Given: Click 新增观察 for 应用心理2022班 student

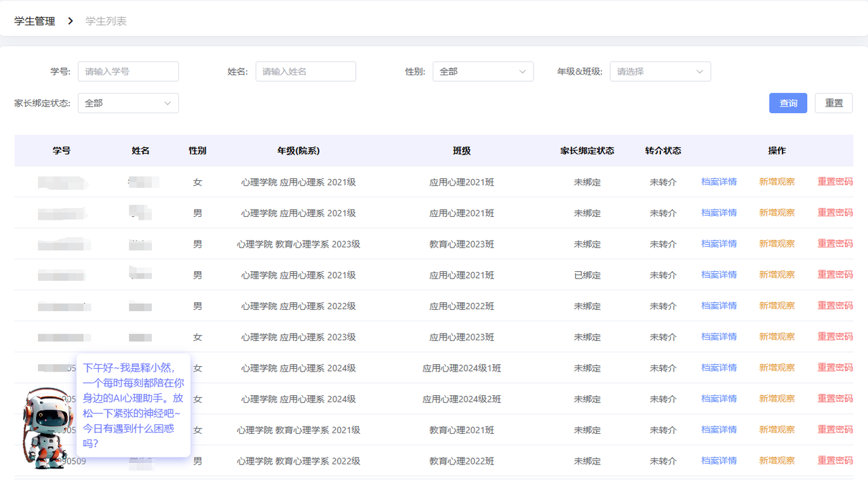Looking at the screenshot, I should click(777, 306).
